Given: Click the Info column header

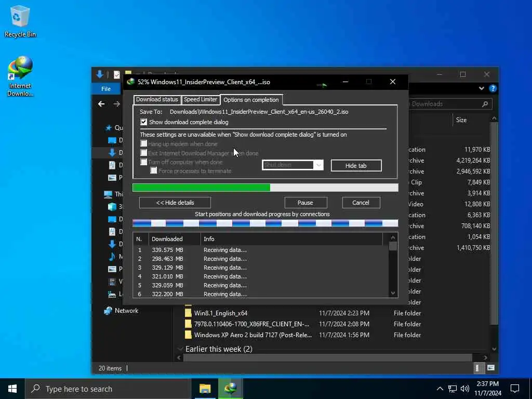Looking at the screenshot, I should (x=292, y=239).
